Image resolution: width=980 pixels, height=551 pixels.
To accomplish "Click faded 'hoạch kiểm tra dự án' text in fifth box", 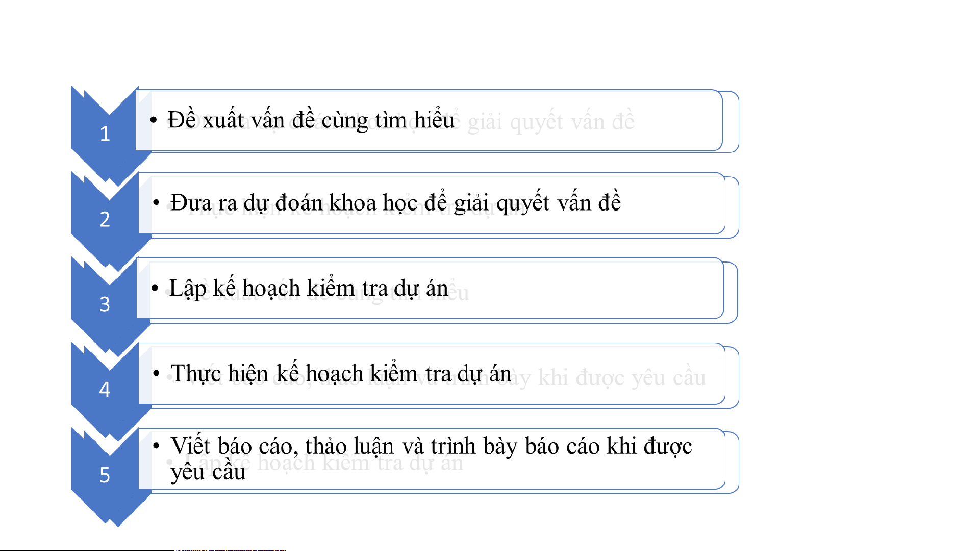I will [x=361, y=463].
